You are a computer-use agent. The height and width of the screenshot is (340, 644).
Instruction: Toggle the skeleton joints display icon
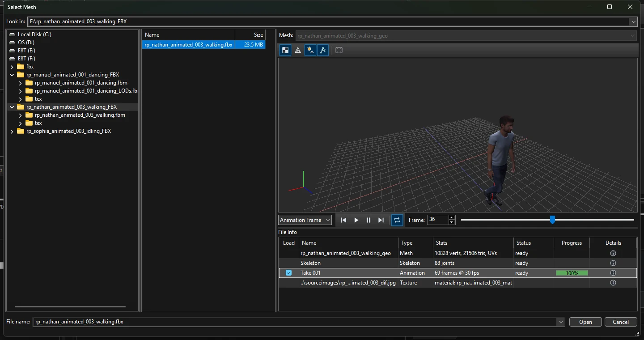pyautogui.click(x=322, y=50)
